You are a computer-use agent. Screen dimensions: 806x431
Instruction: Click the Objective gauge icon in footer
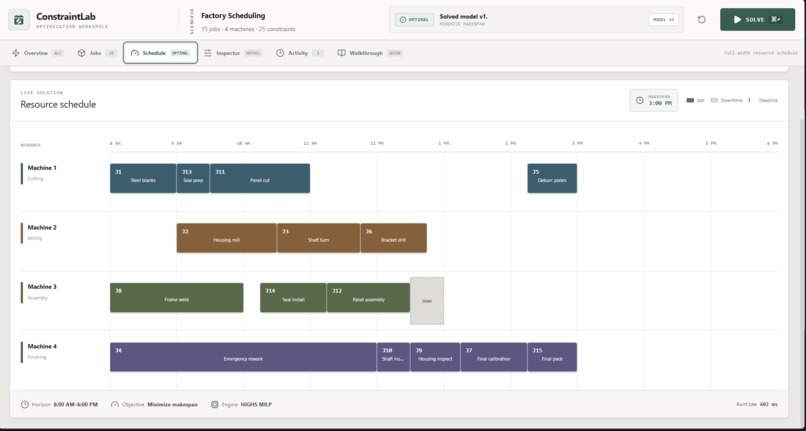pyautogui.click(x=115, y=404)
